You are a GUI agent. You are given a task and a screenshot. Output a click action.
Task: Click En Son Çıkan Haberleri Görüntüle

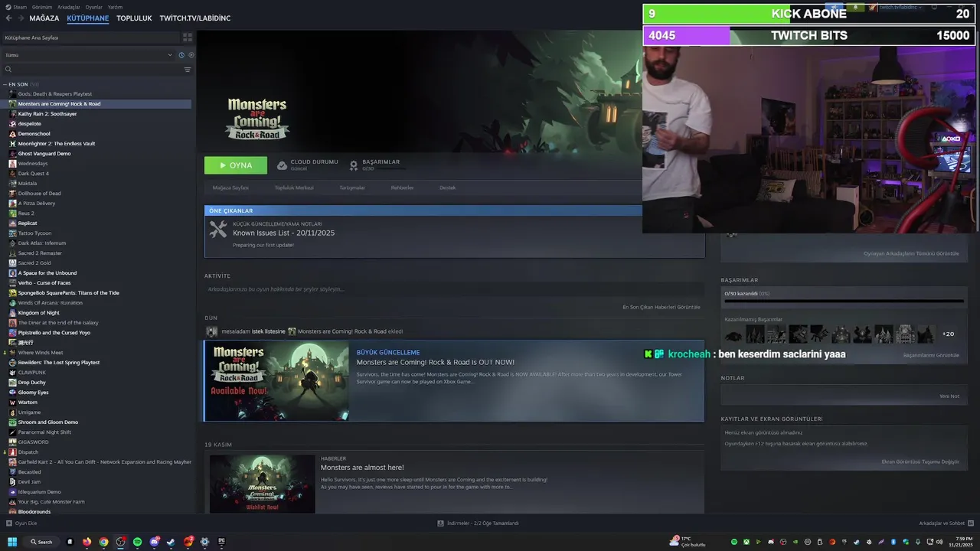point(661,307)
